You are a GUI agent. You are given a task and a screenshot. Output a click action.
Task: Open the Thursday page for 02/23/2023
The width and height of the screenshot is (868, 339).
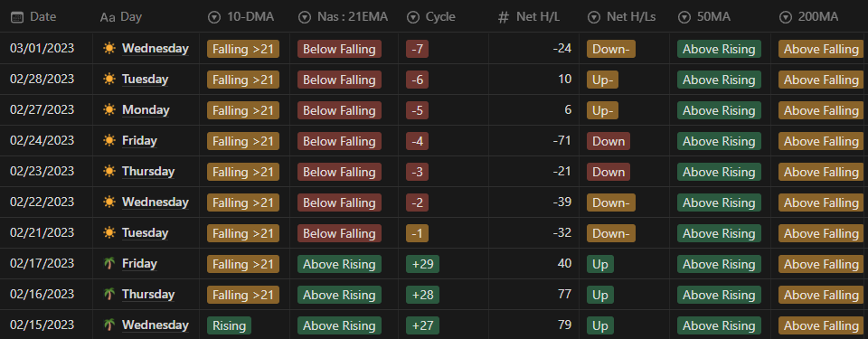tap(148, 172)
